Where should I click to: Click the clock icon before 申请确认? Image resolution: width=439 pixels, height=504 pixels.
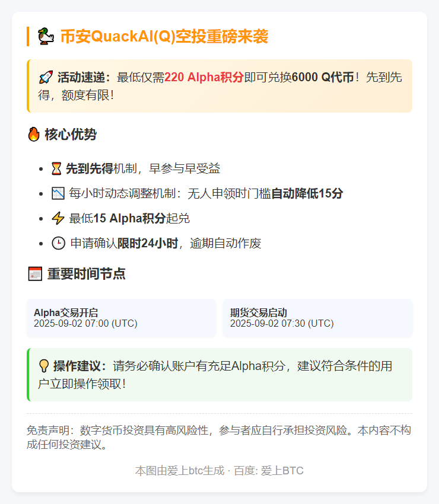coord(59,243)
